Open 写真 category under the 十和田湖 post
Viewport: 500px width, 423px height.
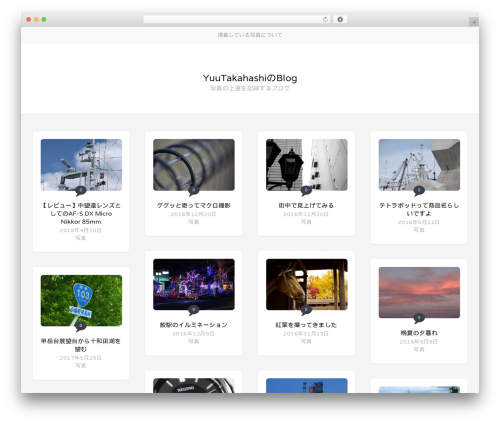click(x=81, y=365)
